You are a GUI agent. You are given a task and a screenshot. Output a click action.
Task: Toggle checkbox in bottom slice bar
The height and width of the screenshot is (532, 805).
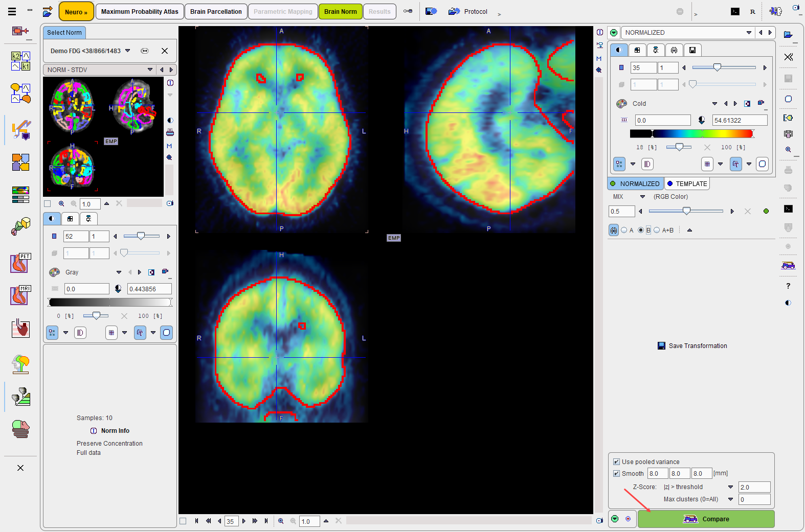point(183,521)
